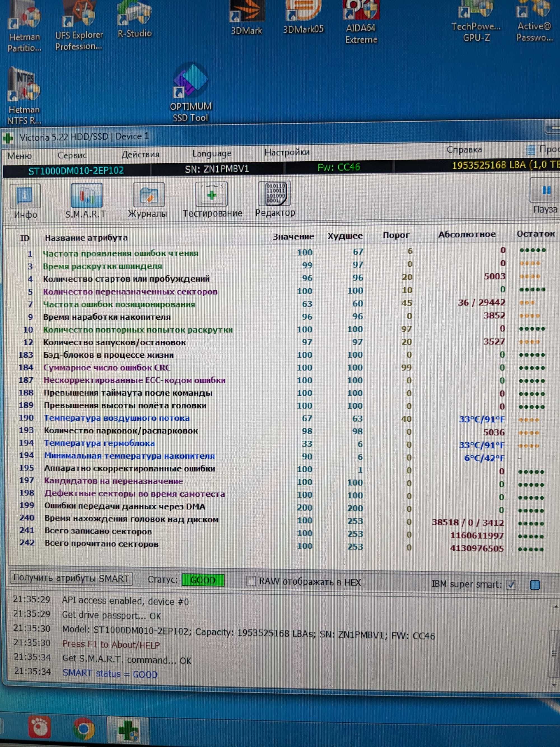Open Active@ Password desktop shortcut
This screenshot has height=747, width=560.
pyautogui.click(x=534, y=21)
